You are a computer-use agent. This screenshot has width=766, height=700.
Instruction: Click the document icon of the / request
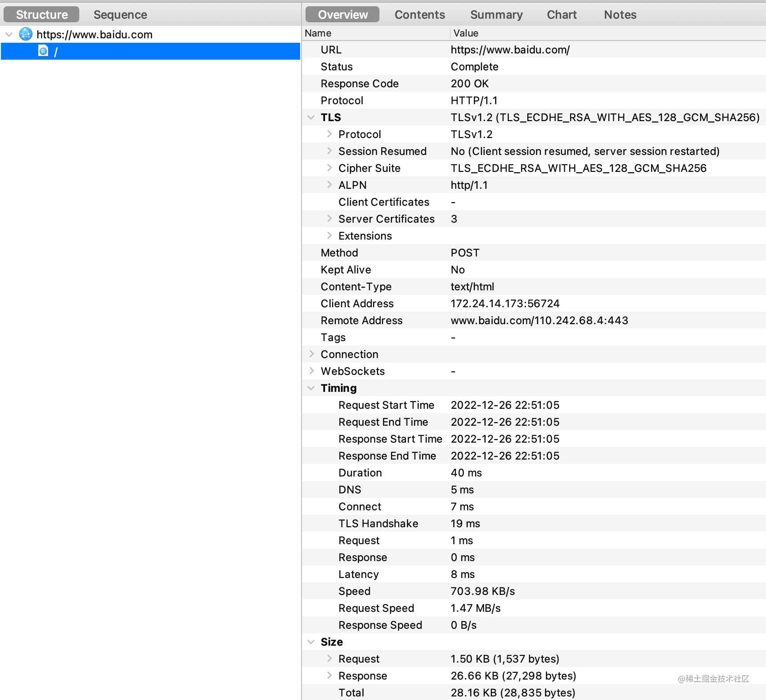43,51
